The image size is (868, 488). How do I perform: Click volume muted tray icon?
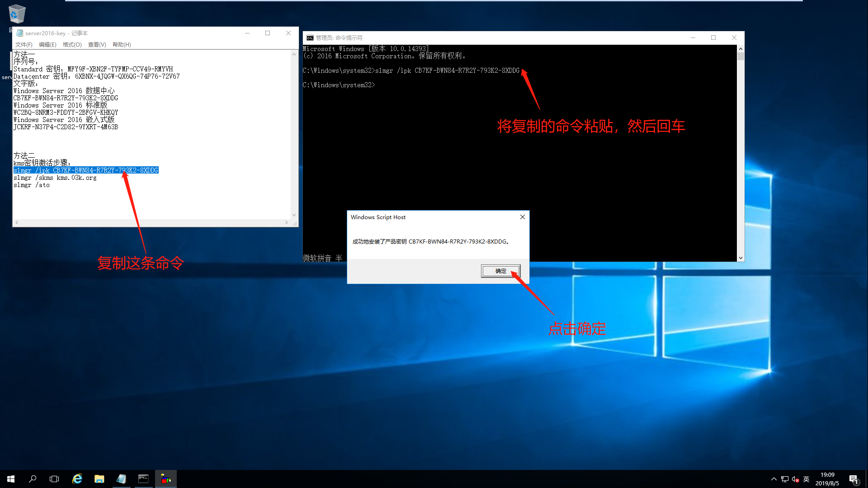[795, 479]
